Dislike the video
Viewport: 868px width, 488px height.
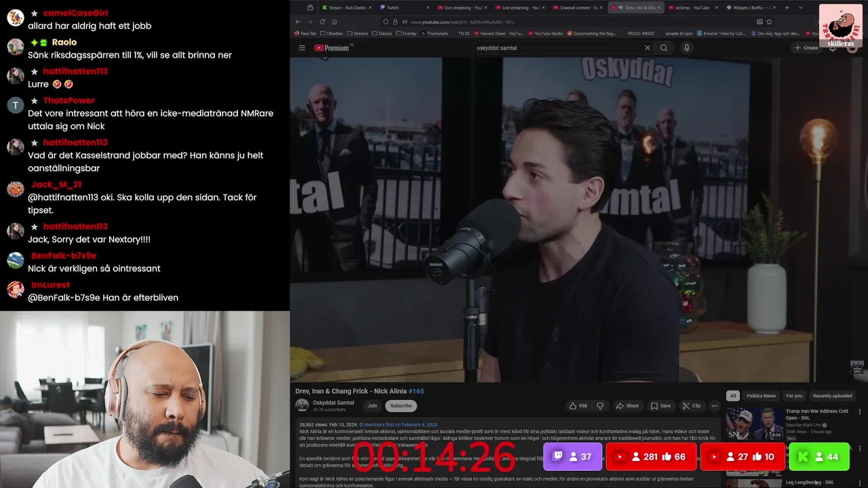click(599, 406)
